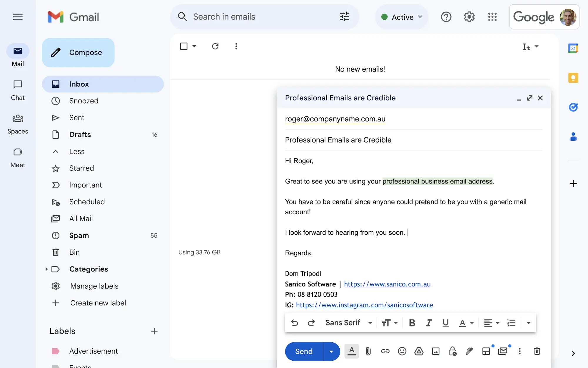
Task: Expand the Categories section in sidebar
Action: [46, 269]
